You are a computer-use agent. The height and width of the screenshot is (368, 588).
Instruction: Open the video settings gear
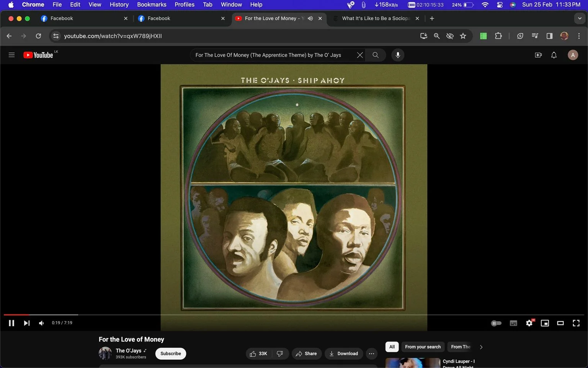tap(529, 323)
